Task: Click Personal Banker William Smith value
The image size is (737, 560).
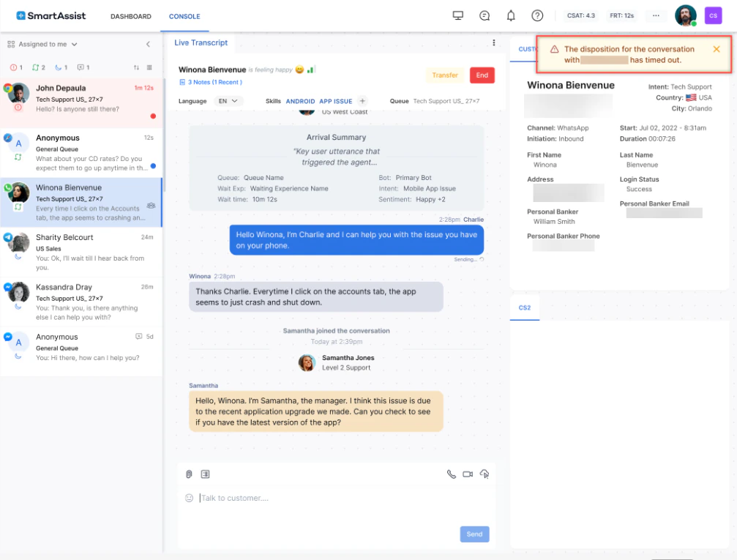Action: coord(554,222)
